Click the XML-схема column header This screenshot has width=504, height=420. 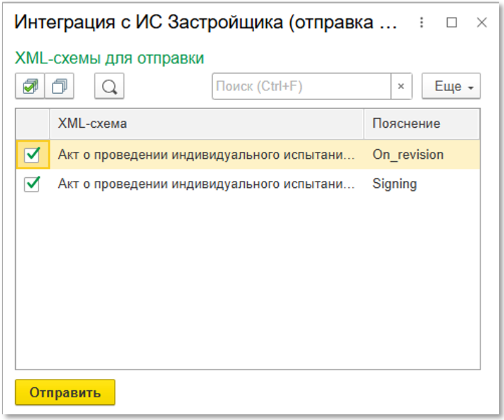[206, 123]
